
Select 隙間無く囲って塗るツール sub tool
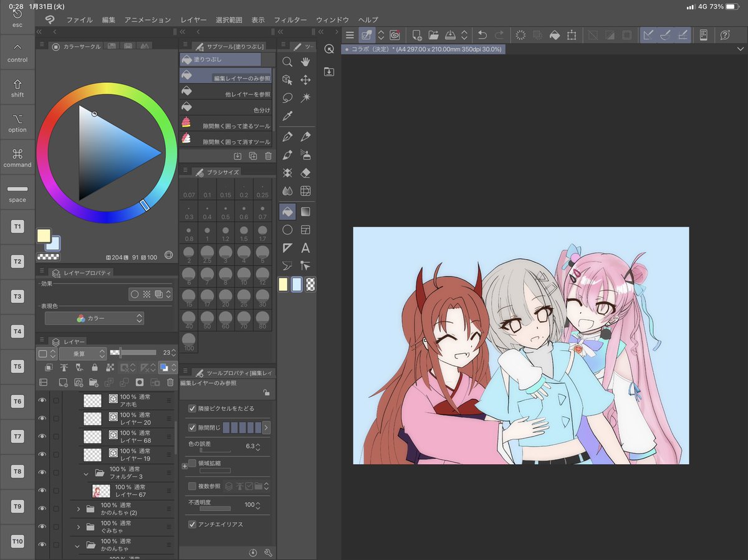226,123
